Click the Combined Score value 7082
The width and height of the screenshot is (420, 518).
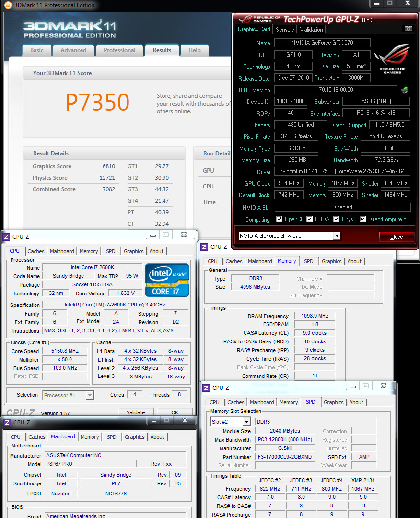pyautogui.click(x=109, y=189)
